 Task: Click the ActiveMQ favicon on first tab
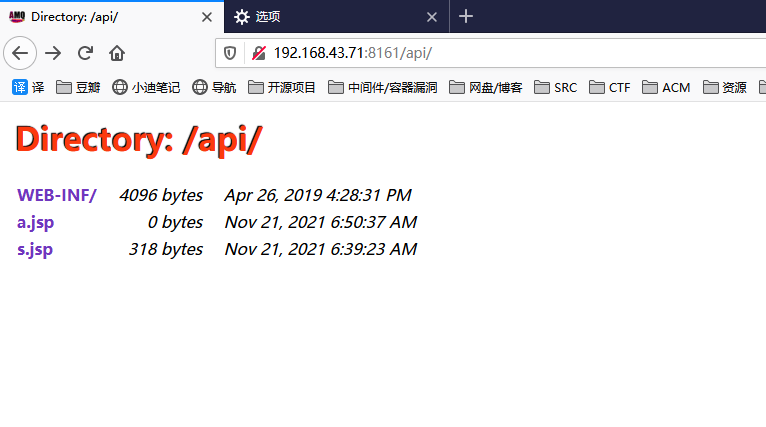pyautogui.click(x=17, y=17)
